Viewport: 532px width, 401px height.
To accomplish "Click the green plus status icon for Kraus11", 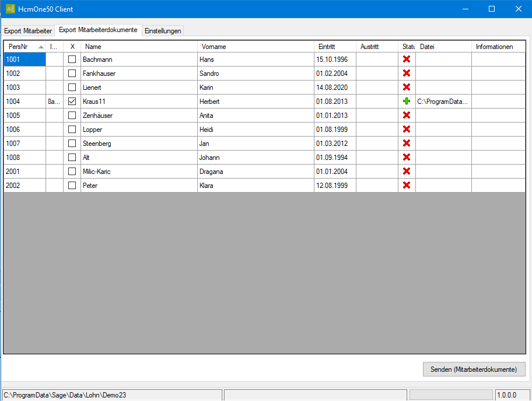I will coord(407,101).
